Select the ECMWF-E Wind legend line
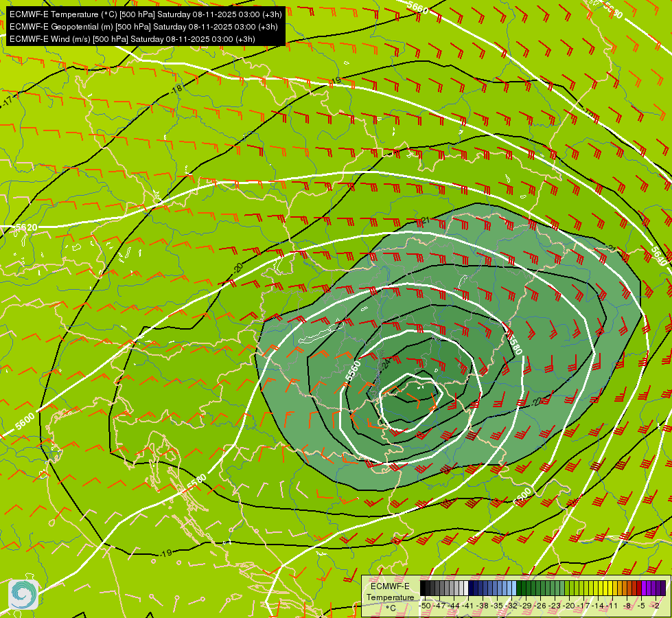Viewport: 672px width, 618px height. [x=132, y=39]
